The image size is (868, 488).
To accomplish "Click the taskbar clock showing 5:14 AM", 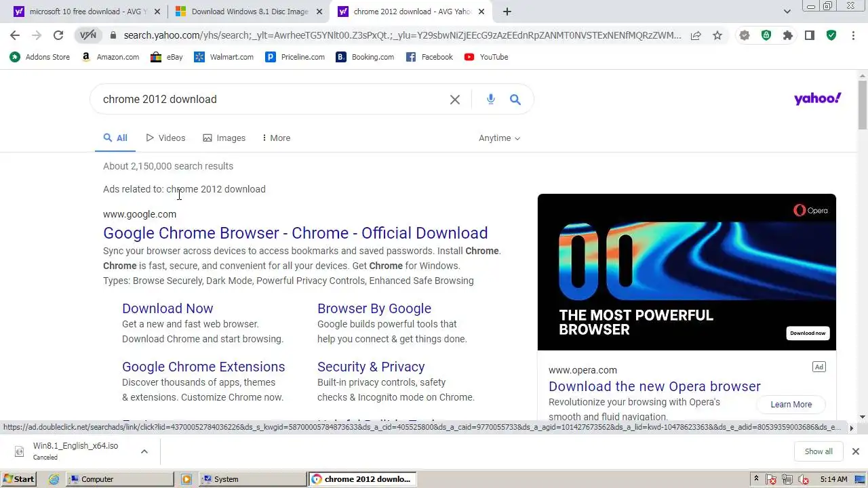I will point(833,479).
